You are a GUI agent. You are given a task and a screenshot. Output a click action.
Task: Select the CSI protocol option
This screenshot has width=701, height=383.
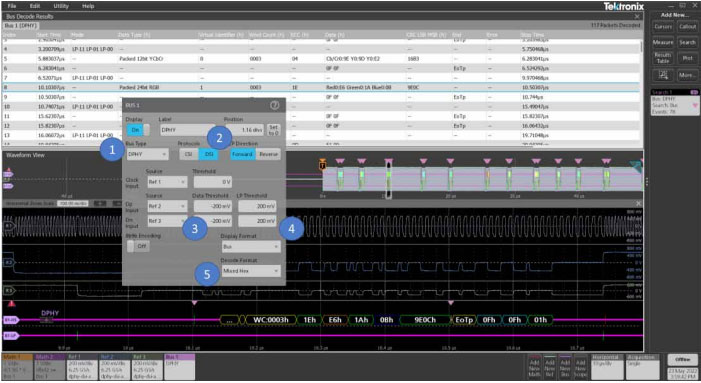189,154
